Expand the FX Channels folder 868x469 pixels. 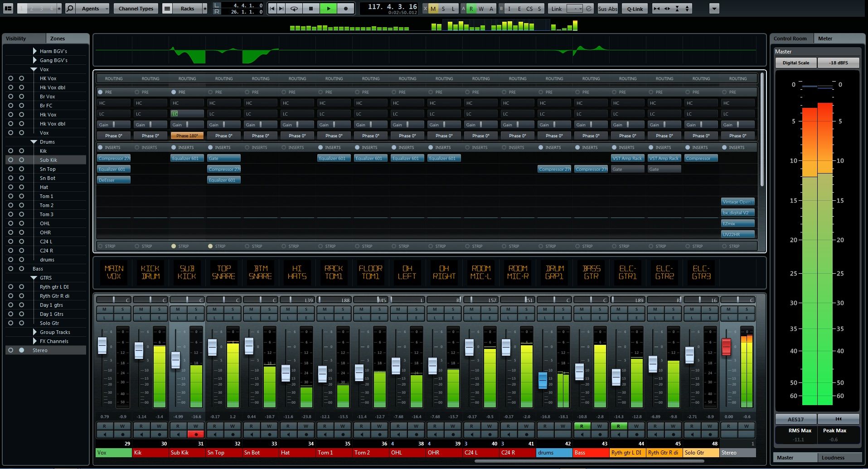click(34, 341)
